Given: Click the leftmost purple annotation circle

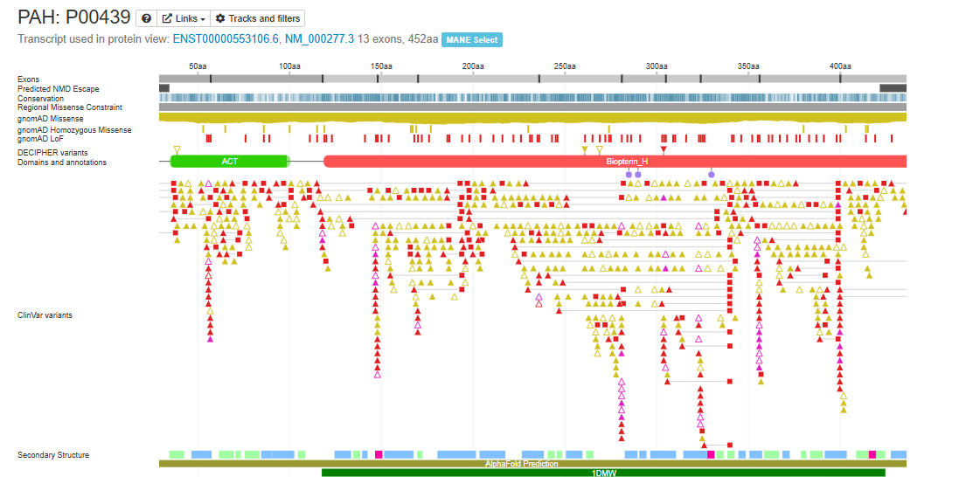Looking at the screenshot, I should click(629, 175).
